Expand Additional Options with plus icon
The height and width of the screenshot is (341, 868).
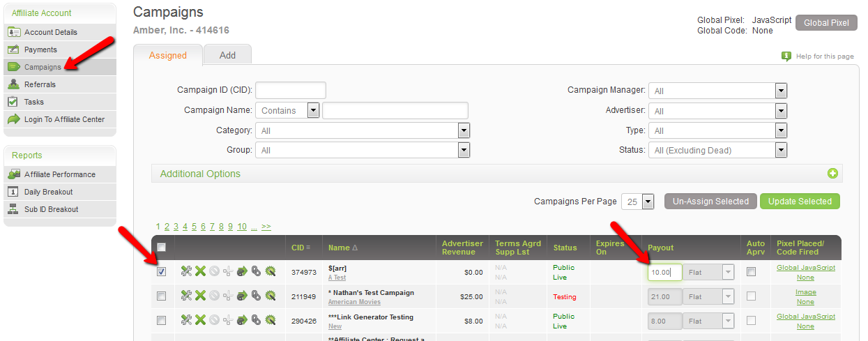pyautogui.click(x=832, y=174)
